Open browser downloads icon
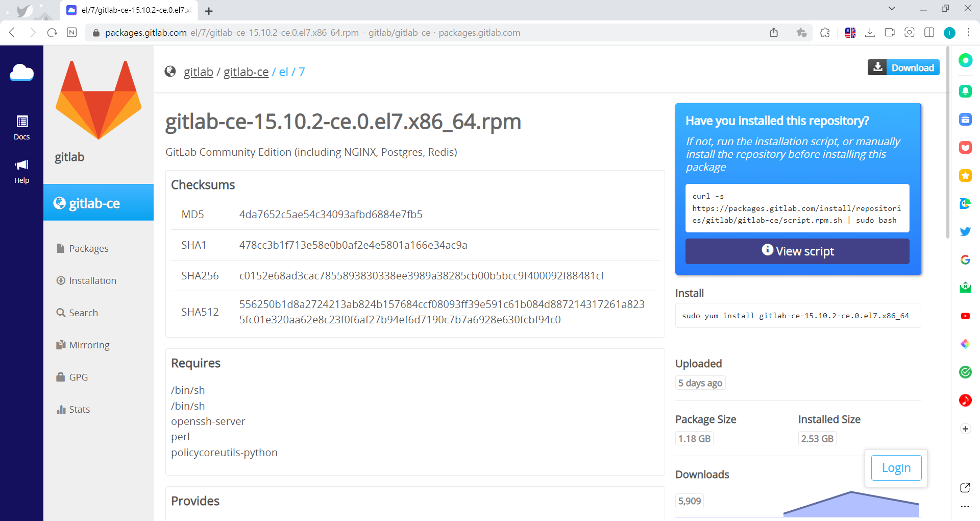This screenshot has width=980, height=521. [870, 33]
